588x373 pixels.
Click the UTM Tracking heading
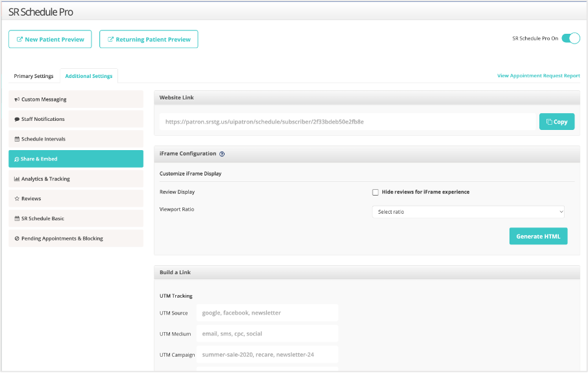pyautogui.click(x=176, y=296)
